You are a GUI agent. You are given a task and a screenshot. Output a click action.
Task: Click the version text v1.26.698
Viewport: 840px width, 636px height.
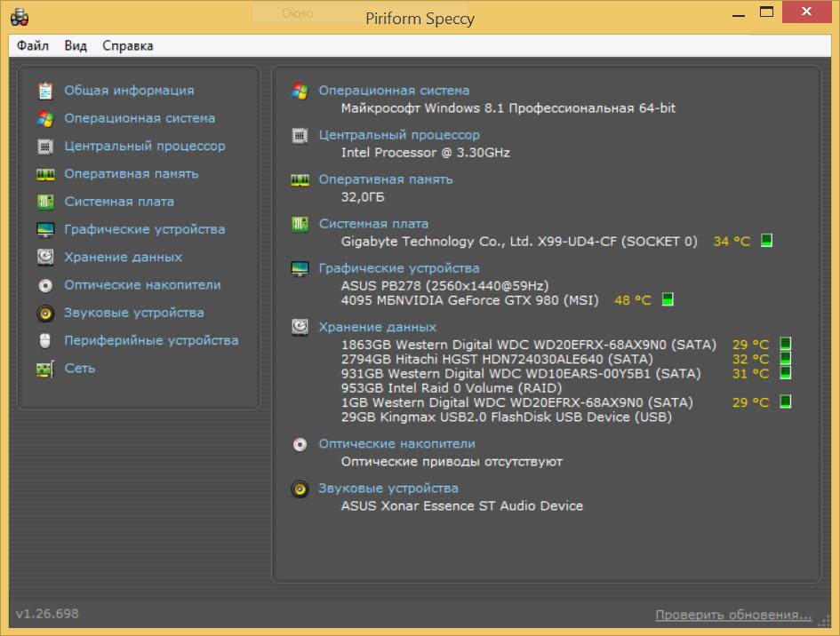coord(47,614)
